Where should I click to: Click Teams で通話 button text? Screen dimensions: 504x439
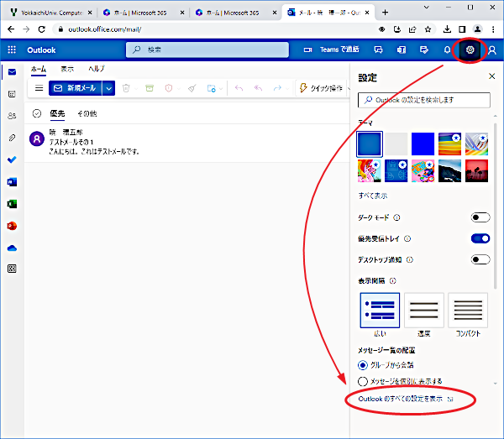(339, 50)
